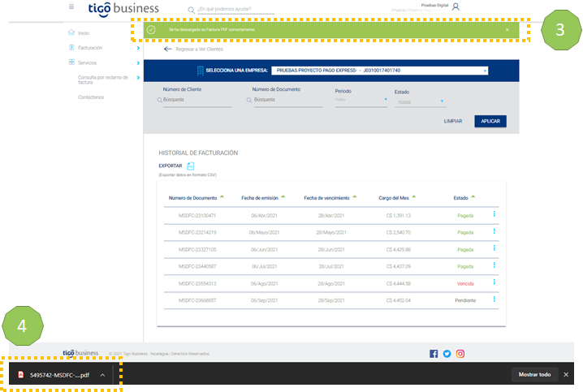Screen dimensions: 583x392
Task: Click Mostrar todo in the downloads bar
Action: [534, 374]
